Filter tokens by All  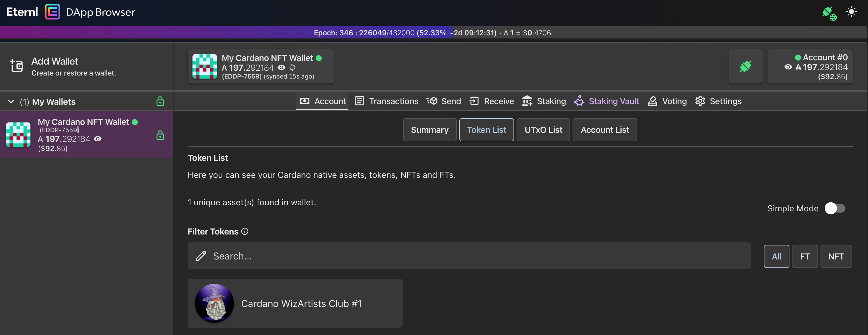[776, 256]
